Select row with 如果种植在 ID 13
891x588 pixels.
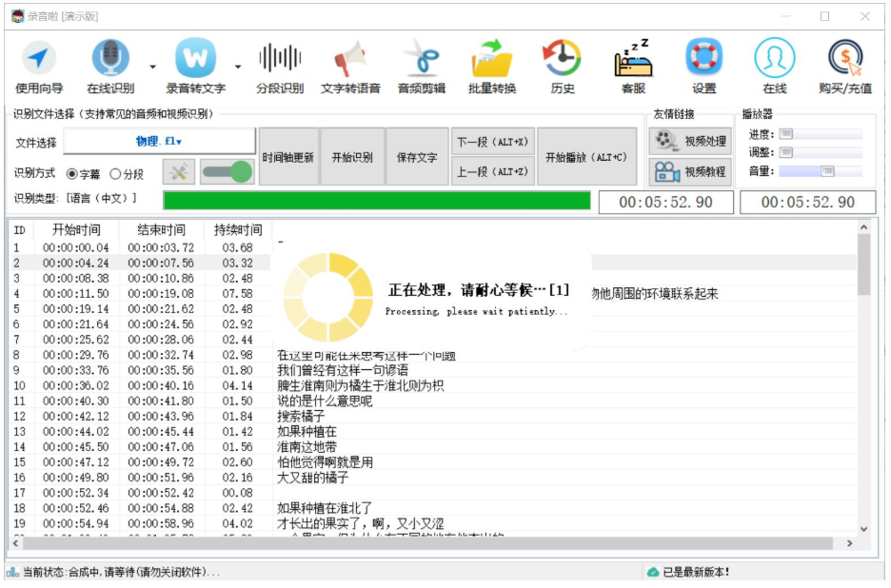[433, 432]
